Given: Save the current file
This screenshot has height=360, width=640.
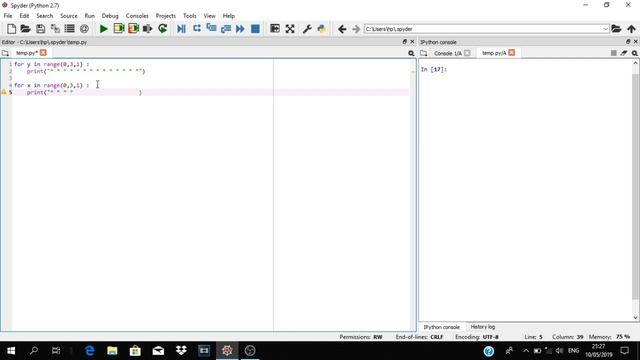Looking at the screenshot, I should tap(40, 29).
